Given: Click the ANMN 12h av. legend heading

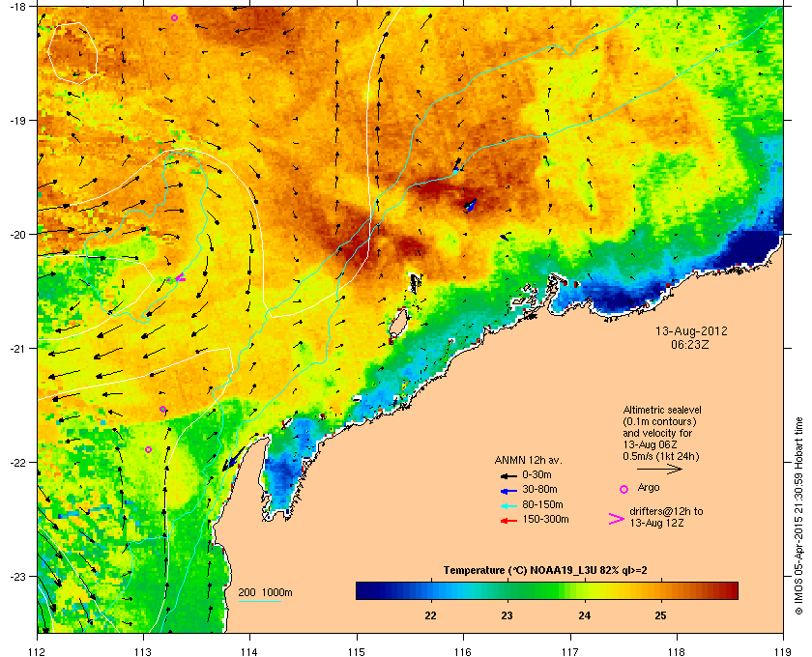Looking at the screenshot, I should 528,460.
